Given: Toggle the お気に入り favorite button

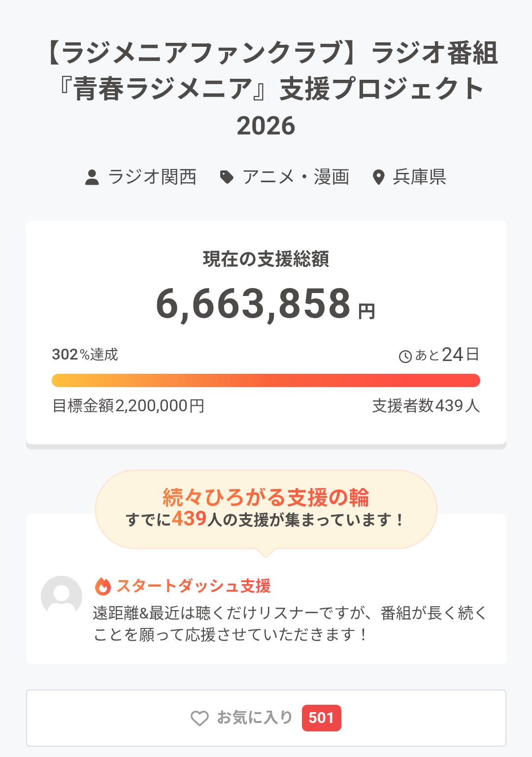Looking at the screenshot, I should tap(254, 718).
